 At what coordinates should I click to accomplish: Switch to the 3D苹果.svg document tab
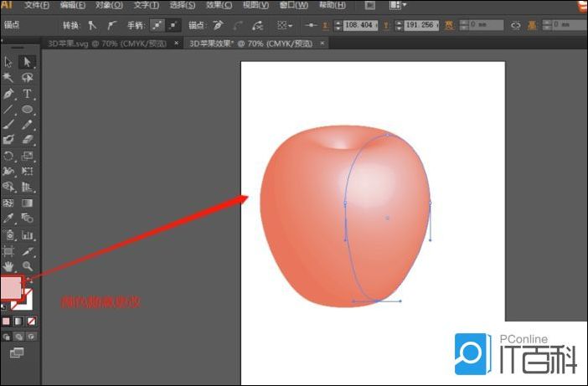[107, 41]
